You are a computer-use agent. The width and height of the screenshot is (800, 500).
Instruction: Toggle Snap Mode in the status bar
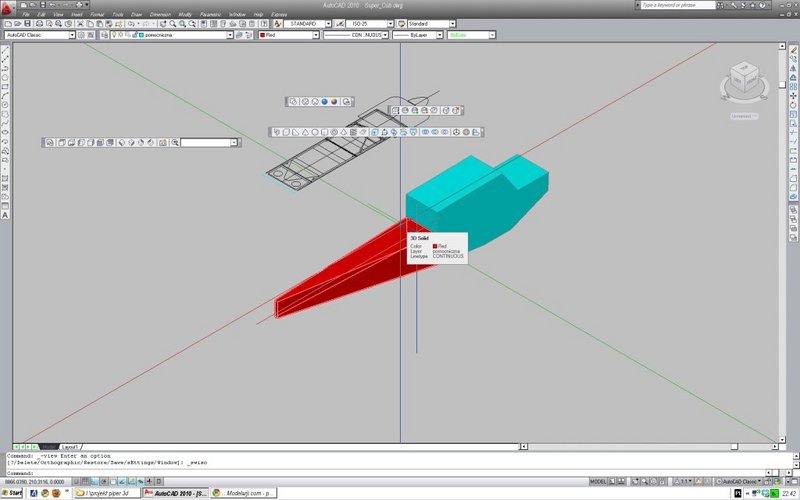(x=76, y=481)
